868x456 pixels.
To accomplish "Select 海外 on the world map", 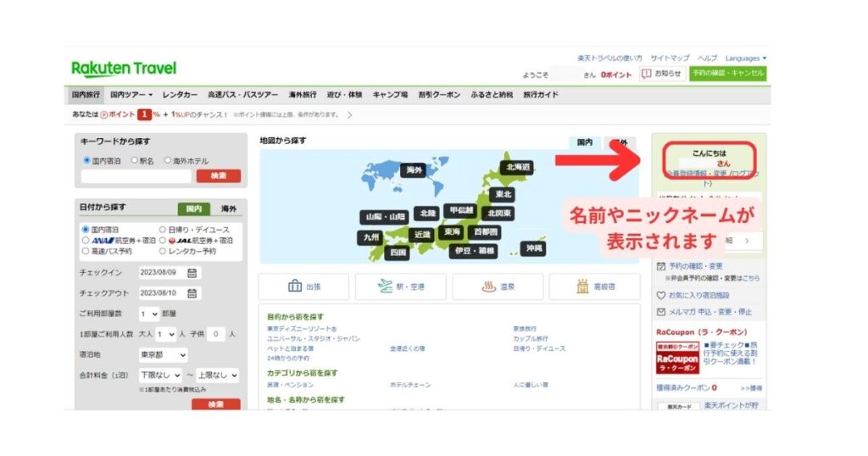I will 414,170.
